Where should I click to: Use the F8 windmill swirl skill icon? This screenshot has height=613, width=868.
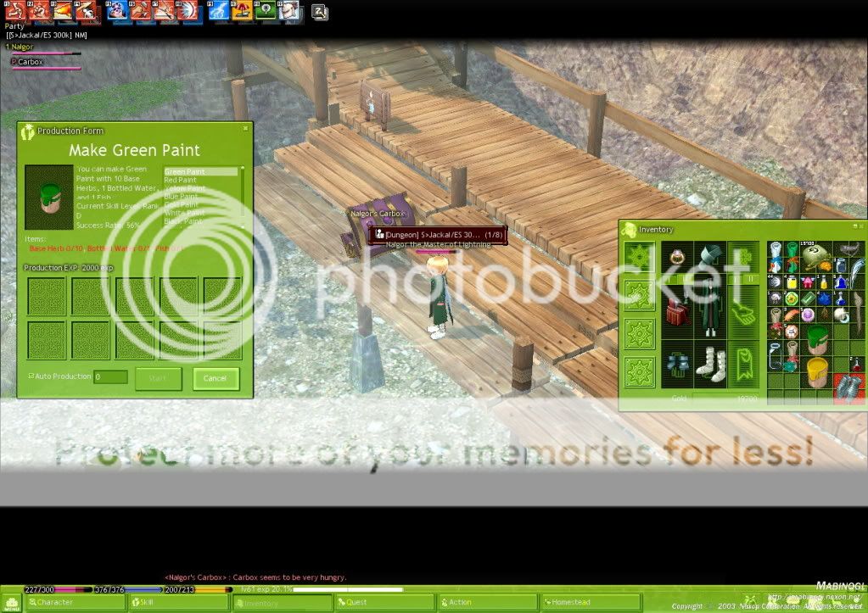pos(188,10)
